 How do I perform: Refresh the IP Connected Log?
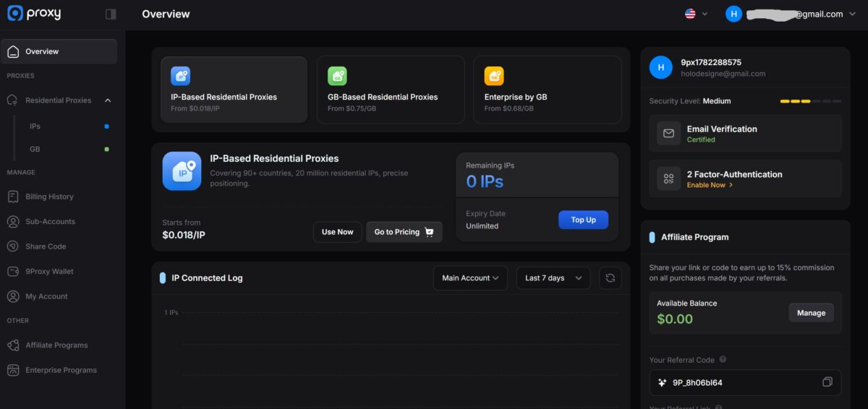coord(610,278)
